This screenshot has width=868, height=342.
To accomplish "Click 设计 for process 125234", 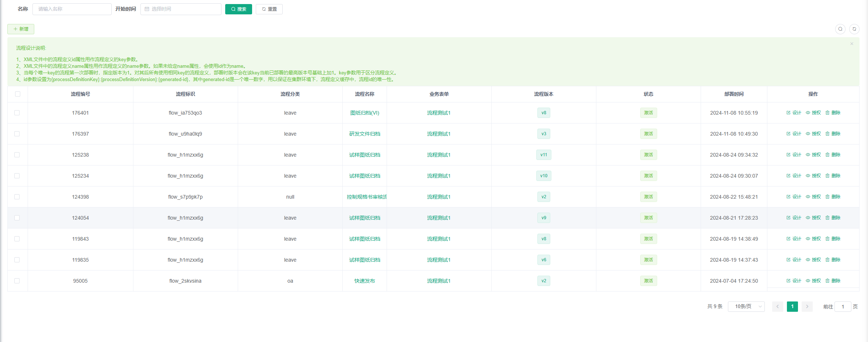I will (x=794, y=176).
